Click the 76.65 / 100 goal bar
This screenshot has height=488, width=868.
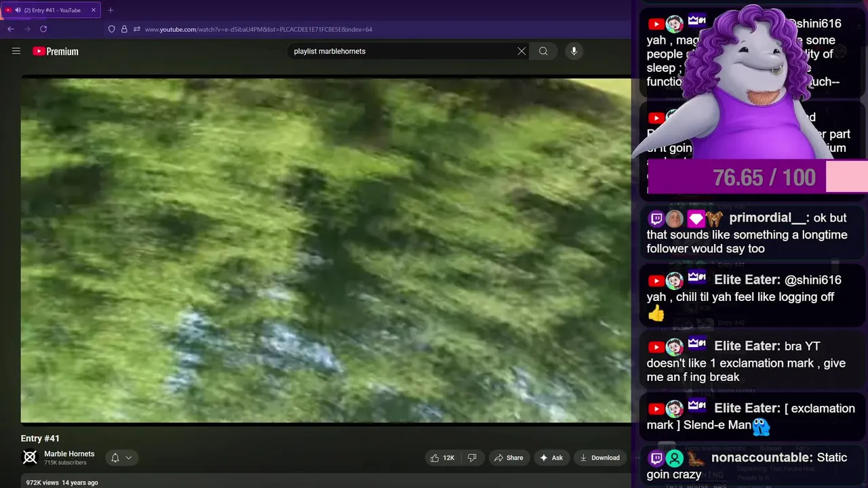coord(757,178)
